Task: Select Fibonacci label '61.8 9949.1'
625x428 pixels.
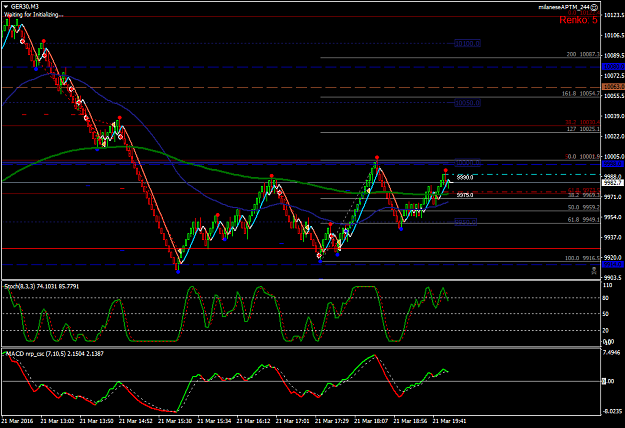Action: coord(584,220)
